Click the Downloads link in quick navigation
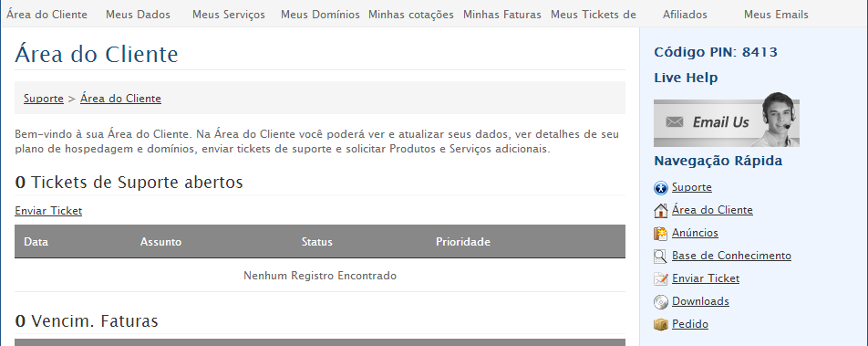 tap(700, 301)
